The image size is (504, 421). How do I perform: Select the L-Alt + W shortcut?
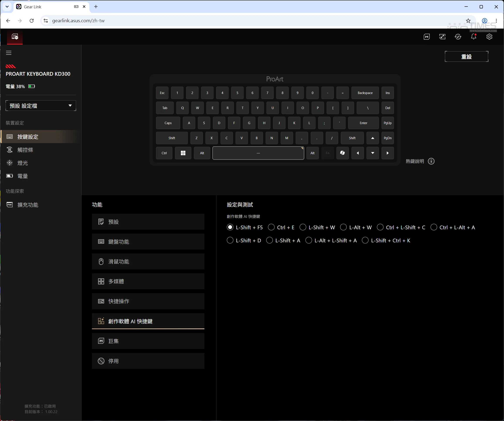356,227
